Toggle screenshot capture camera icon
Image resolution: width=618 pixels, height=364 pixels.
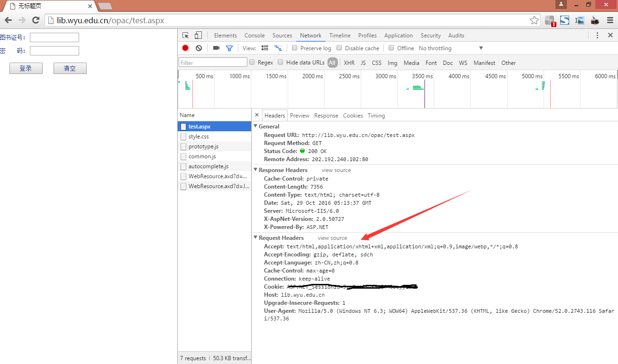(216, 48)
